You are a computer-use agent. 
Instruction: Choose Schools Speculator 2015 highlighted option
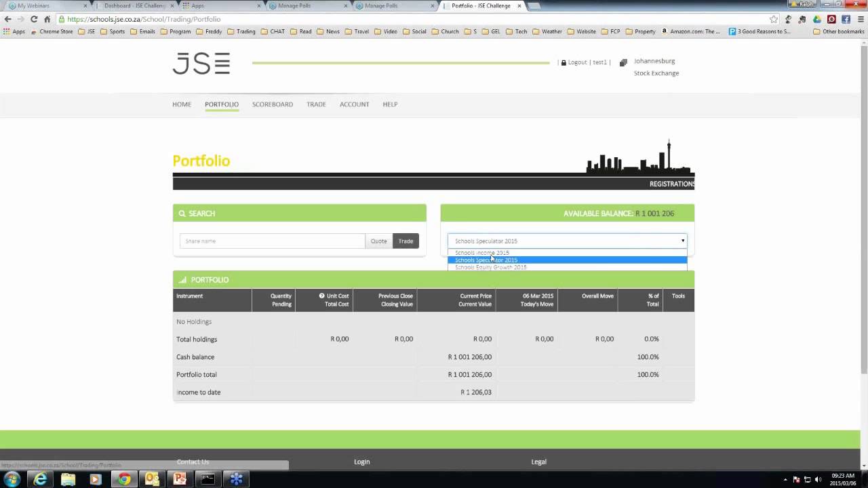click(x=567, y=260)
